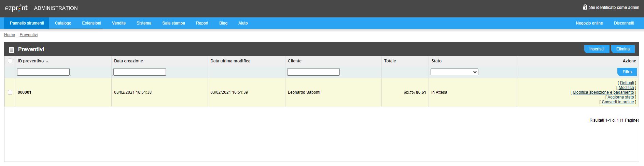Screen dimensions: 644x166
Task: Open the Dettagli link for quote 000001
Action: point(627,83)
